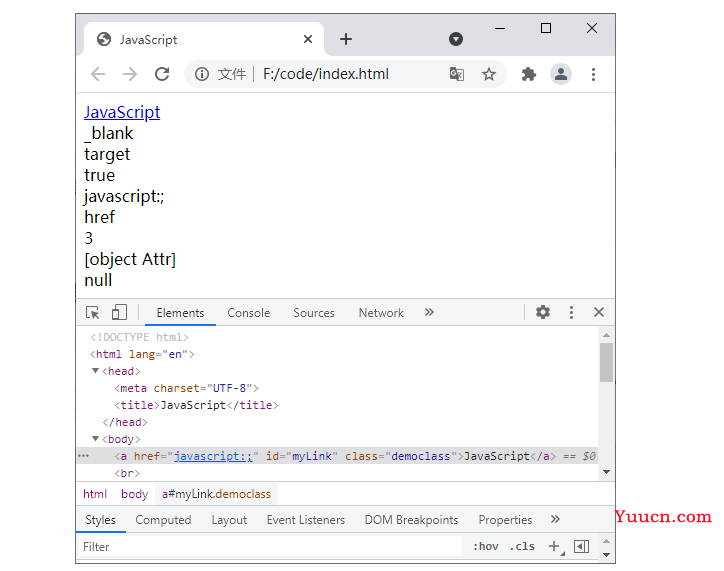Select html in the breadcrumb bar
This screenshot has height=571, width=724.
coord(95,494)
